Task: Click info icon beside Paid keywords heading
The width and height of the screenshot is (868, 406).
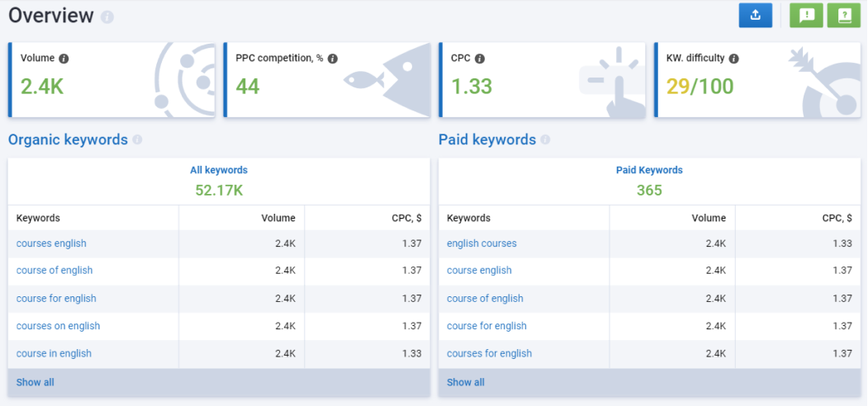Action: click(545, 140)
